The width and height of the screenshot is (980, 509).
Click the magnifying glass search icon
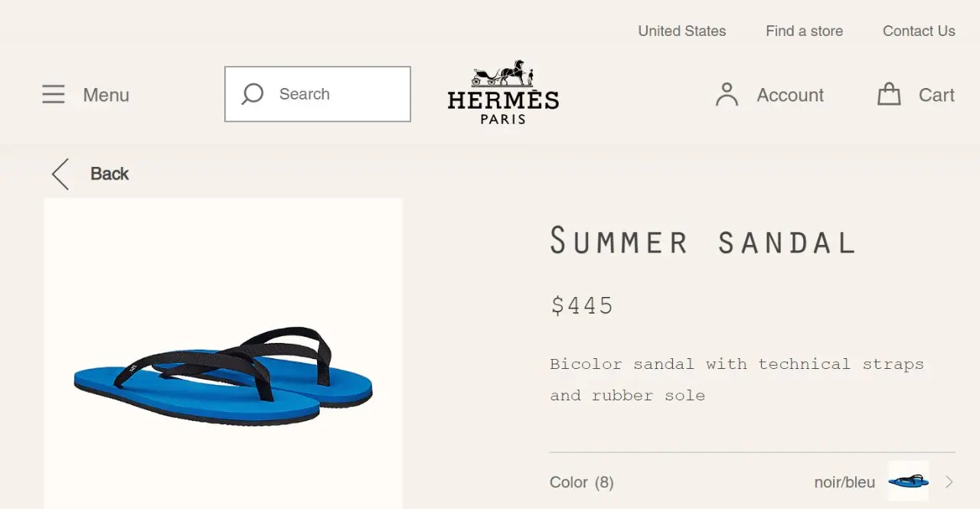pos(253,94)
